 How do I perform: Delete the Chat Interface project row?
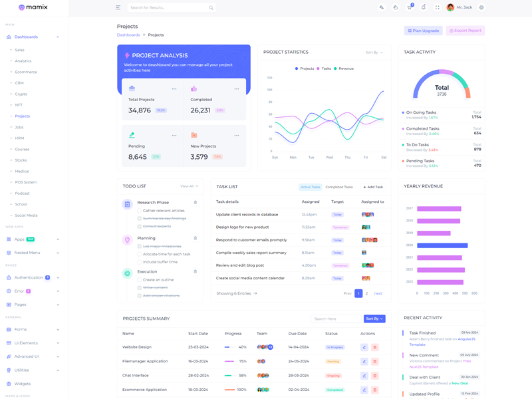[x=374, y=376]
